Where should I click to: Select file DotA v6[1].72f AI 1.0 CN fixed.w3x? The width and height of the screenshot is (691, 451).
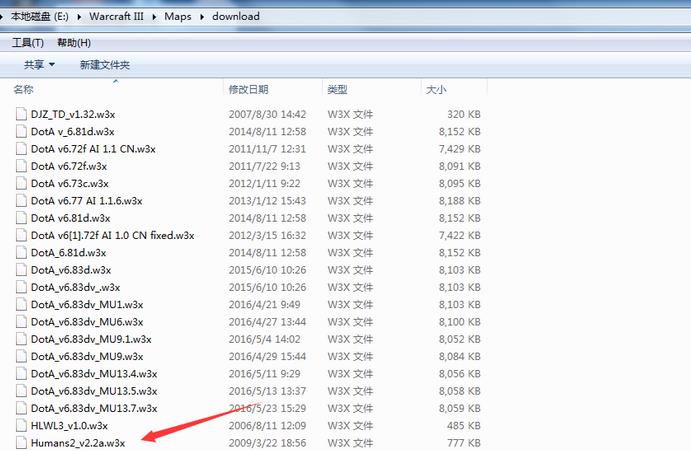tap(112, 235)
